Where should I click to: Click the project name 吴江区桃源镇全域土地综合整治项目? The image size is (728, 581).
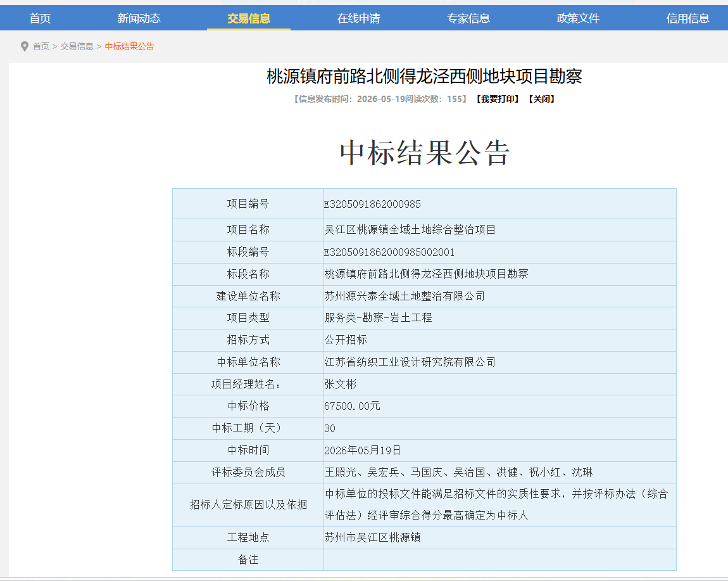pyautogui.click(x=410, y=229)
